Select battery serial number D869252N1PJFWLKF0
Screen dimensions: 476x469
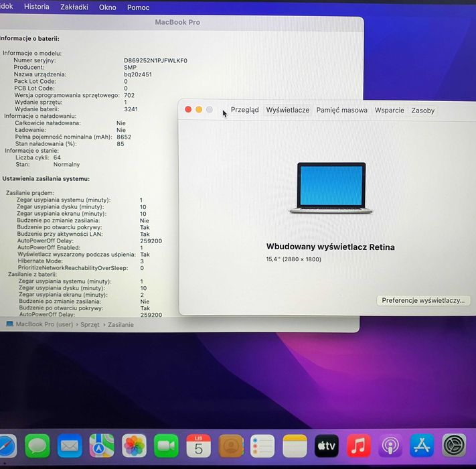155,60
